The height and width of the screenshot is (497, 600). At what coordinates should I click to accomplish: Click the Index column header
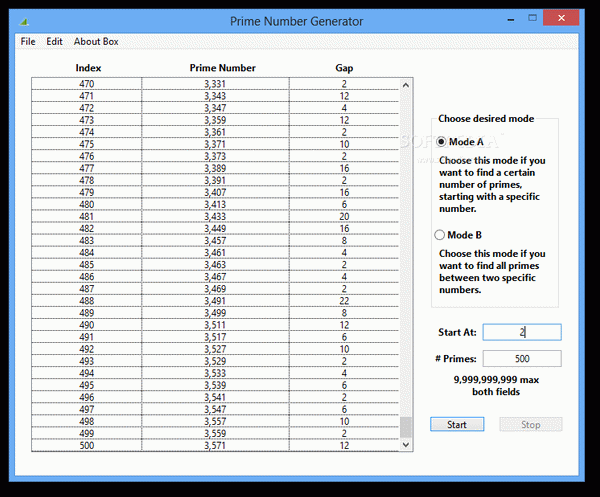pos(87,68)
